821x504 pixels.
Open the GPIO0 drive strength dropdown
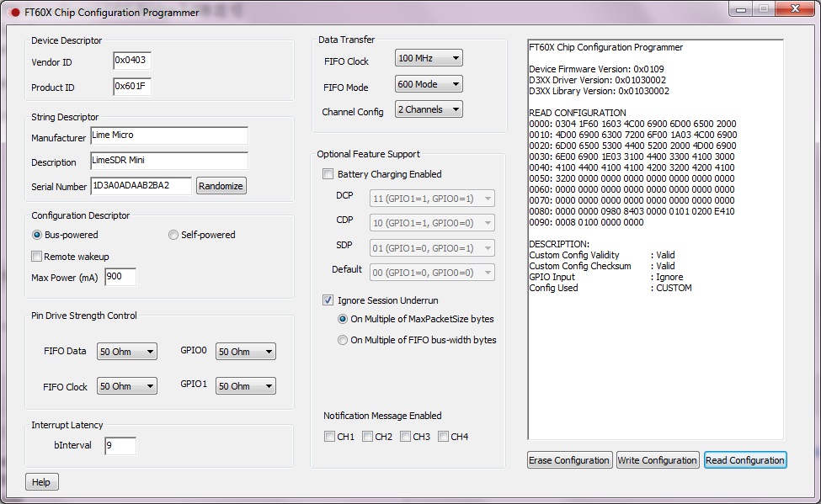[246, 352]
